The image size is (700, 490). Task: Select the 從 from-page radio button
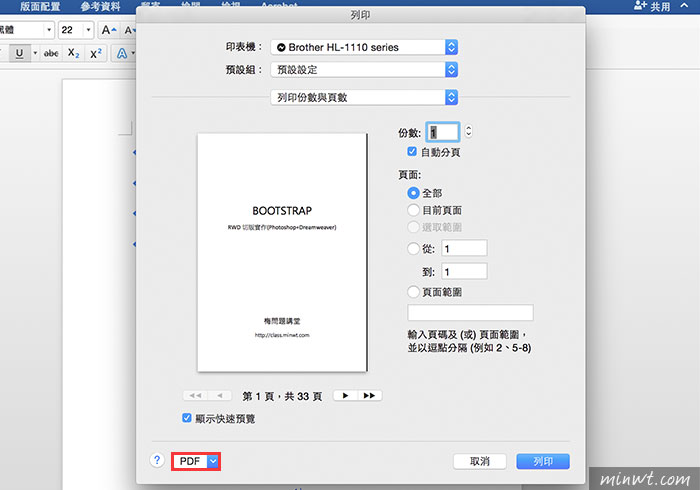(x=413, y=249)
